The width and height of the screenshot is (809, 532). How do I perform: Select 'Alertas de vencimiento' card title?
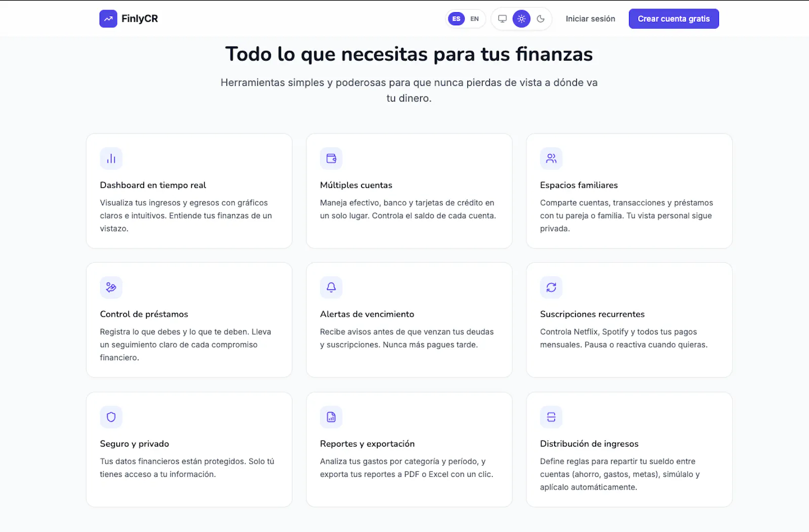click(x=367, y=314)
